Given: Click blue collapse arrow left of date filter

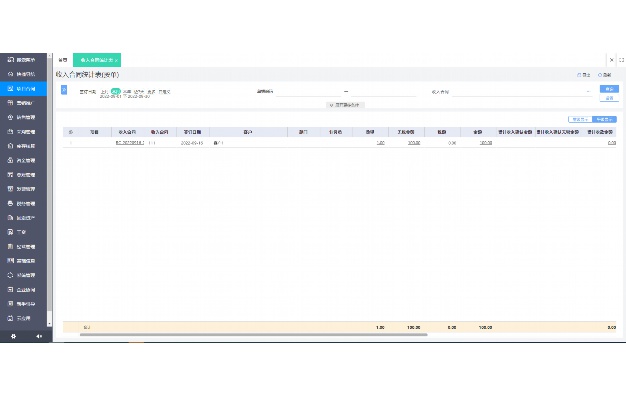Looking at the screenshot, I should pyautogui.click(x=64, y=90).
